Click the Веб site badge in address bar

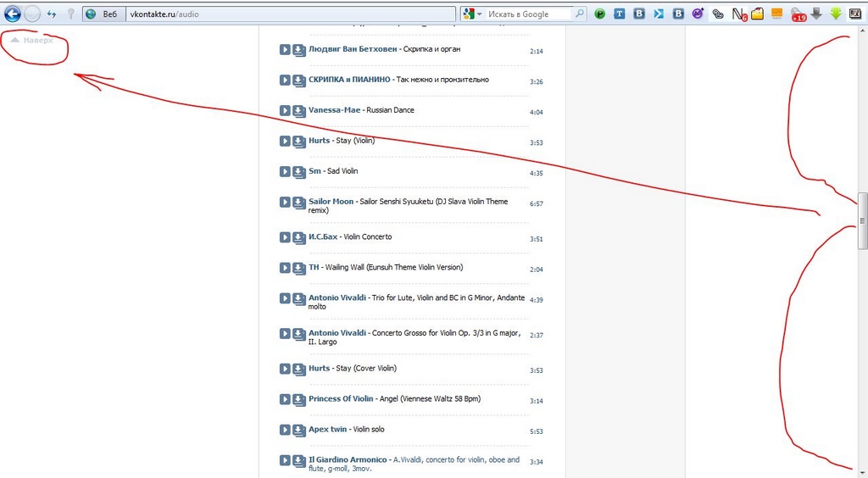pos(103,14)
